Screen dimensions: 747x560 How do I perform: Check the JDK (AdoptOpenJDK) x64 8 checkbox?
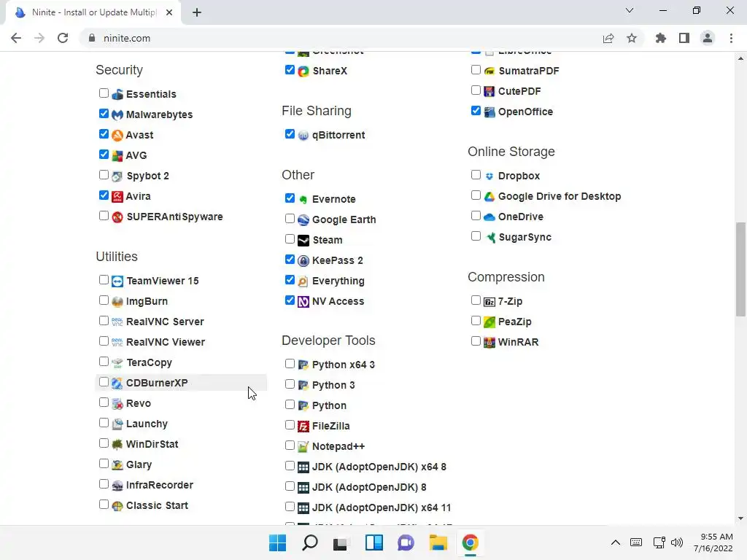point(290,466)
